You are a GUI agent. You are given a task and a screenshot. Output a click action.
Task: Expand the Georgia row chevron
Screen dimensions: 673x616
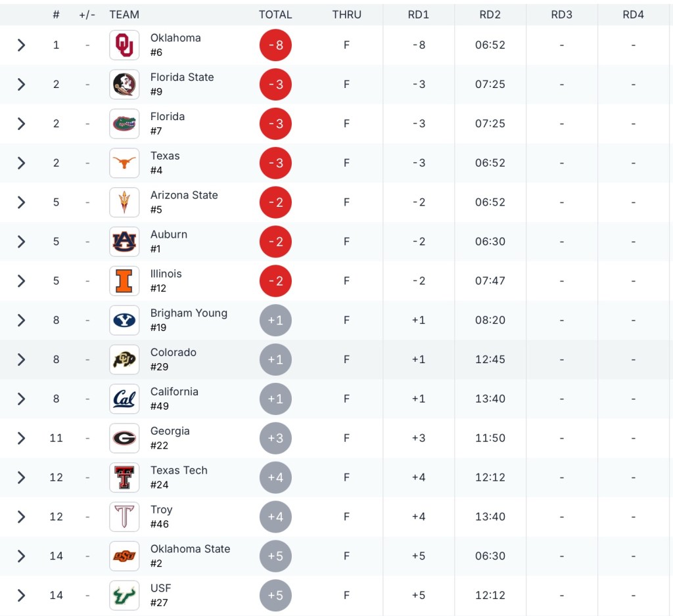[x=21, y=438]
